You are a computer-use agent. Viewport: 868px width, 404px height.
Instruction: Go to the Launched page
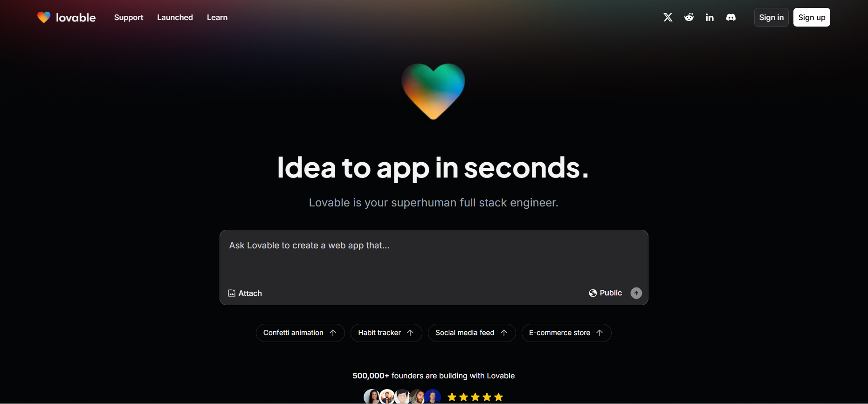click(175, 17)
